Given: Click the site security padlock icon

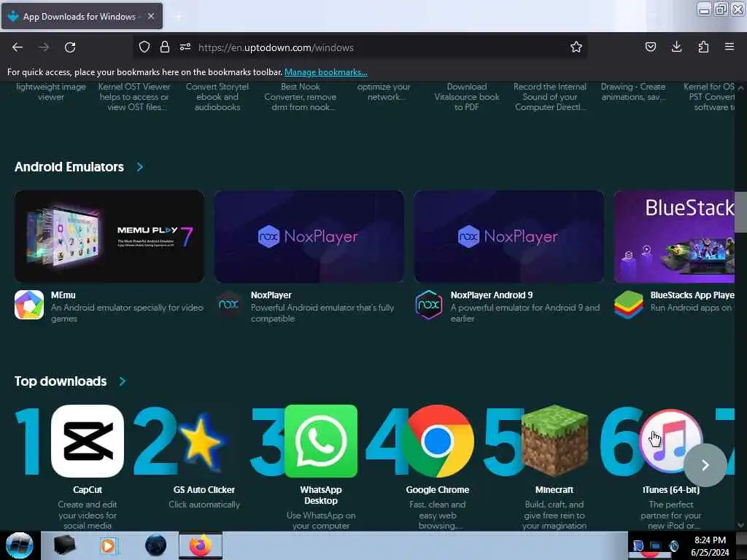Looking at the screenshot, I should (x=165, y=47).
